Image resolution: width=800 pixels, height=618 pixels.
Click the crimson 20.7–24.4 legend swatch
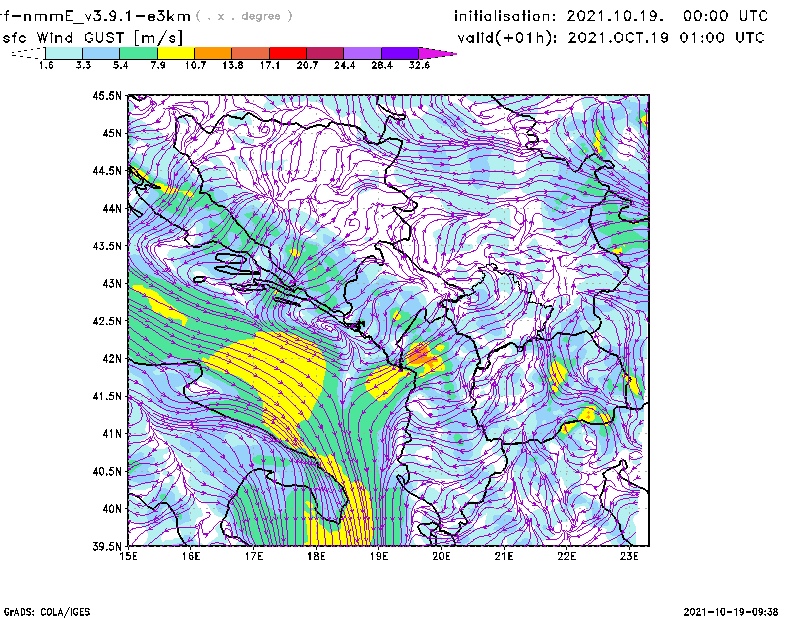coord(325,53)
